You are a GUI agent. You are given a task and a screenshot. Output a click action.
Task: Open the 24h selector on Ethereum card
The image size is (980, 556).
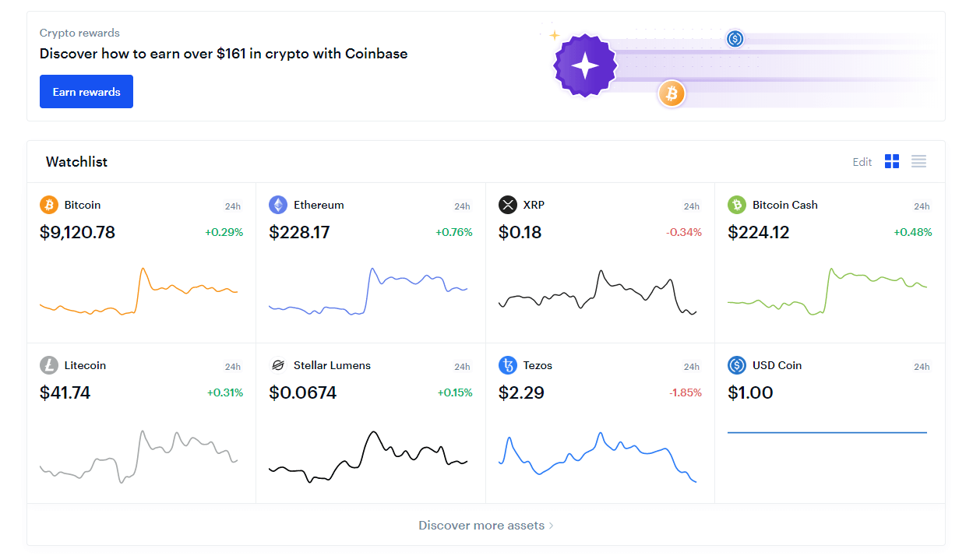coord(463,206)
